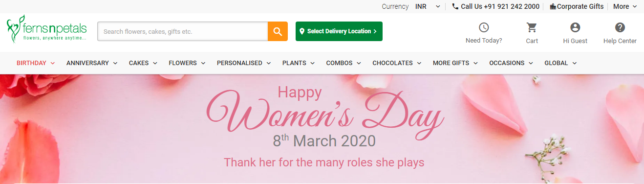Open the shopping Cart icon
Image resolution: width=644 pixels, height=184 pixels.
coord(532,27)
